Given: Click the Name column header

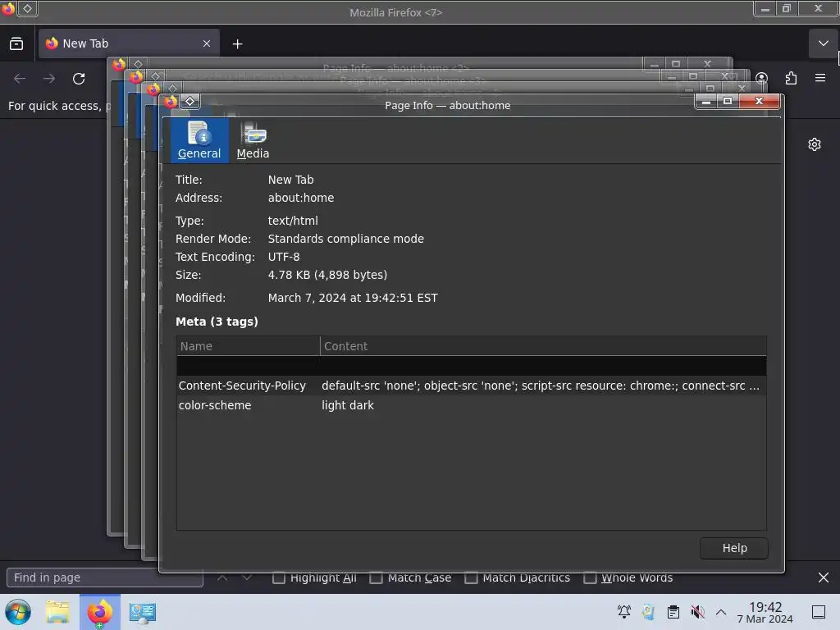Looking at the screenshot, I should [248, 346].
